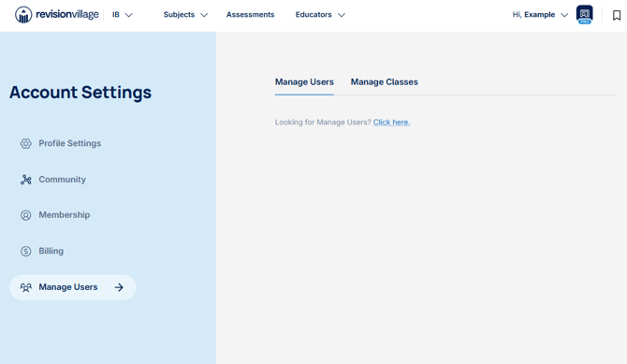
Task: Select Manage Users in the sidebar
Action: [x=73, y=287]
